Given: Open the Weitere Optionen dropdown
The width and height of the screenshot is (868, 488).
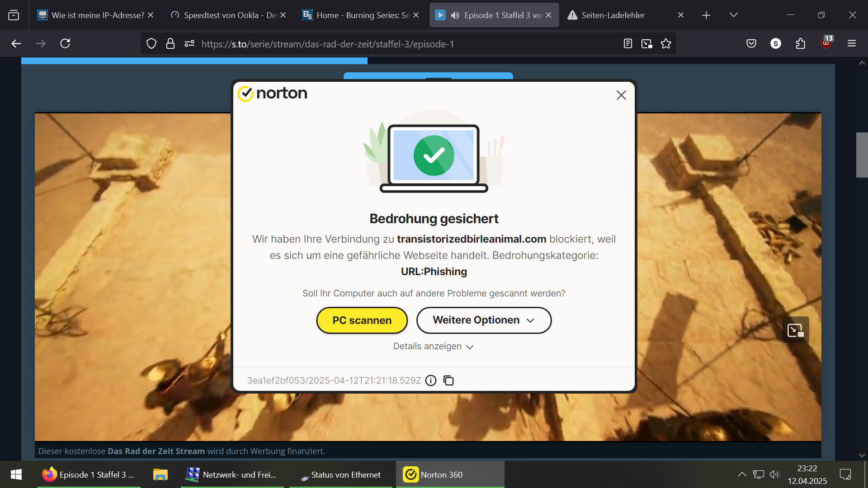Looking at the screenshot, I should (x=484, y=320).
